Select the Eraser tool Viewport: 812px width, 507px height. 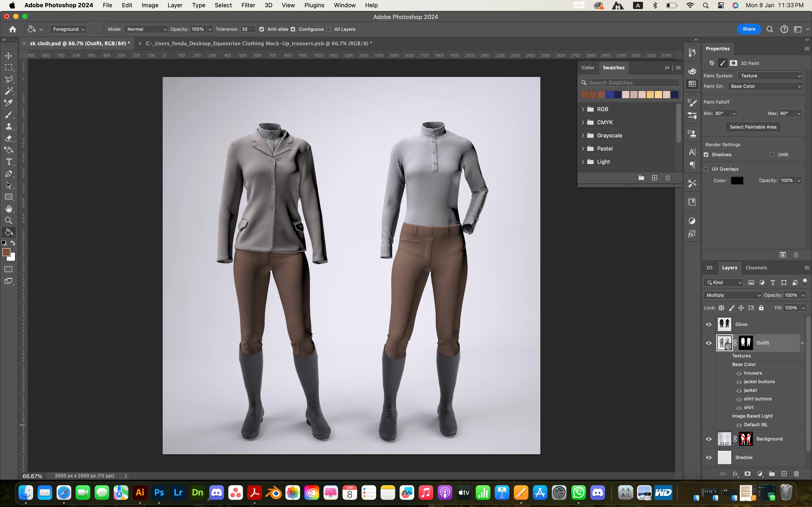[x=9, y=138]
